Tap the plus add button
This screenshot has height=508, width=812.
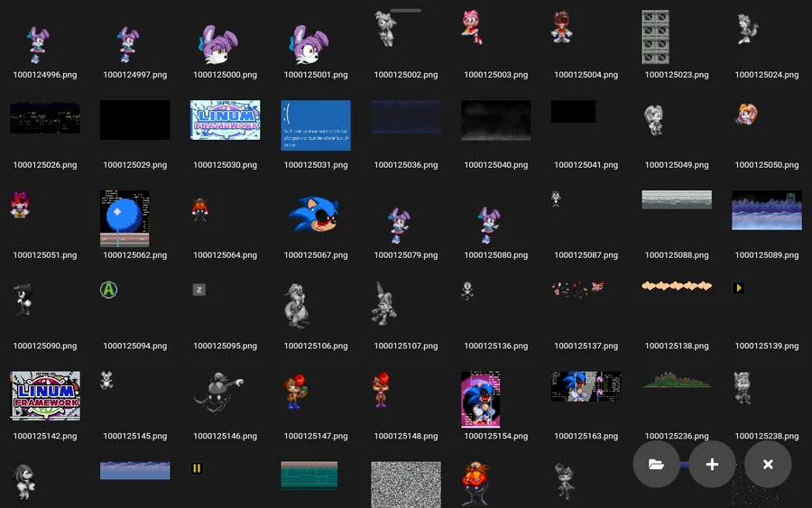[712, 464]
